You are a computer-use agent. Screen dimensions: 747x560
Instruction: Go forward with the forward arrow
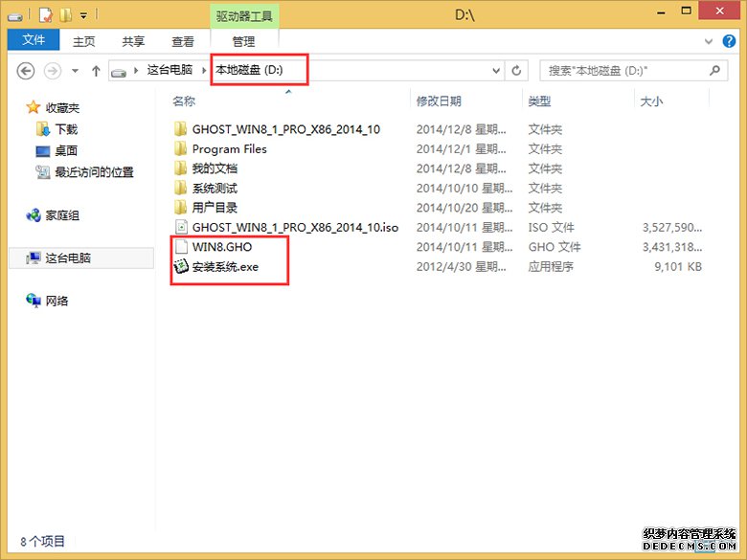53,71
